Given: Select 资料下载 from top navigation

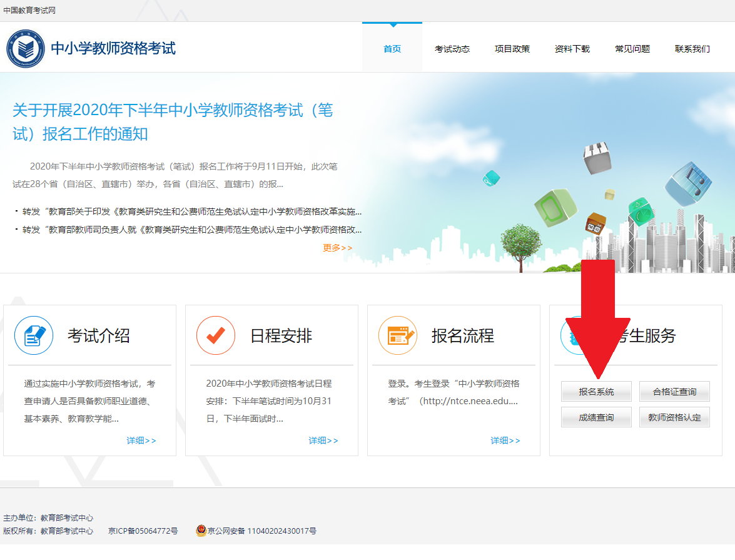Looking at the screenshot, I should (x=572, y=49).
